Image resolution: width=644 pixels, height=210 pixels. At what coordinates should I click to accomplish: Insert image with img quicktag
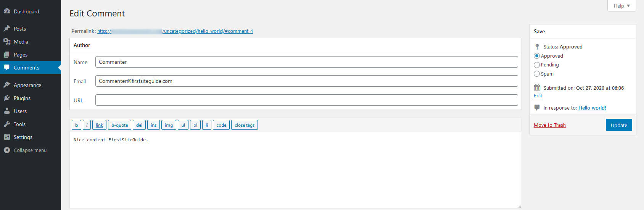pos(169,125)
